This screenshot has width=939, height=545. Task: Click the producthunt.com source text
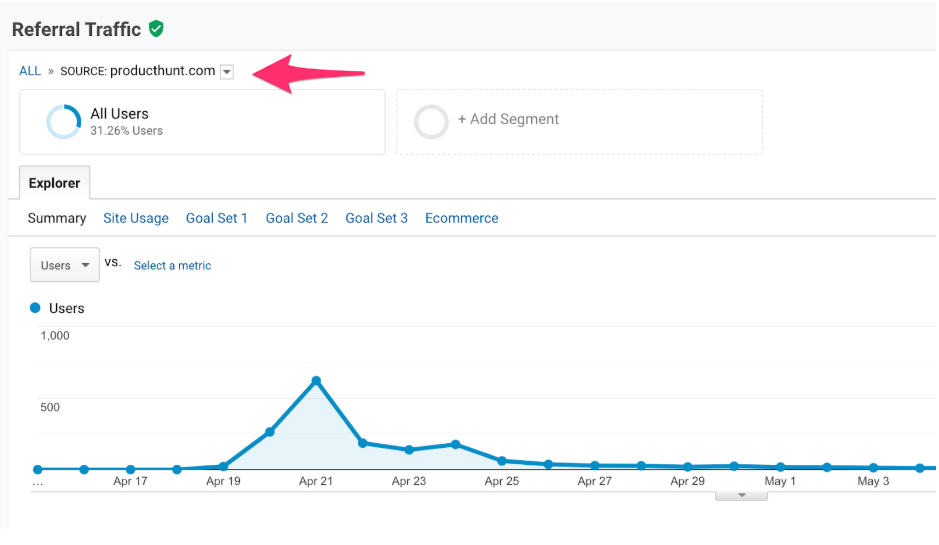tap(163, 71)
